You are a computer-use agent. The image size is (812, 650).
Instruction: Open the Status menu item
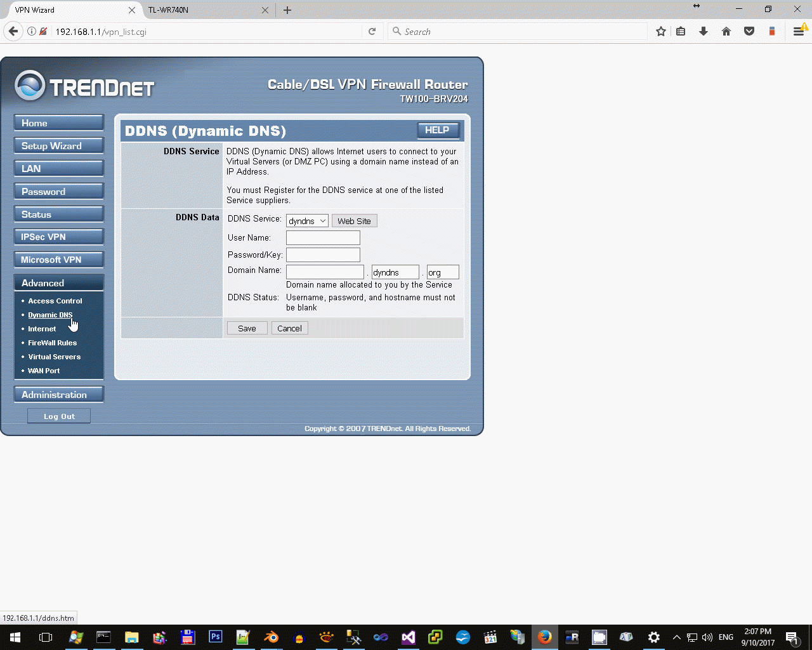(x=59, y=215)
